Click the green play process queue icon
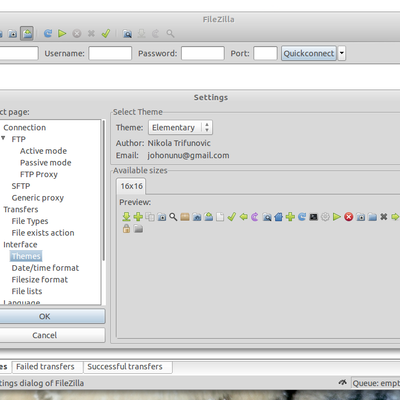Image resolution: width=400 pixels, height=400 pixels. [62, 33]
